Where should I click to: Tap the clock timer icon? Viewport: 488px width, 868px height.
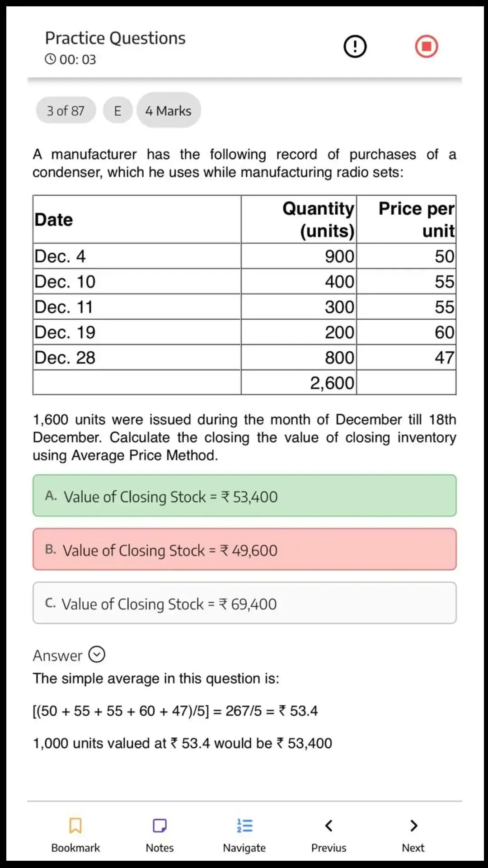[x=50, y=59]
